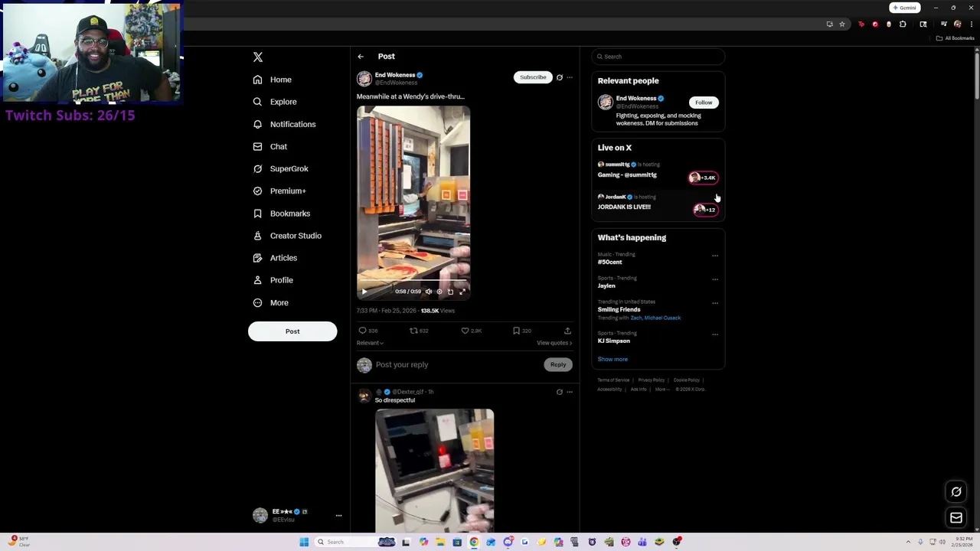
Task: Open more options for Jaylen trend
Action: [715, 279]
